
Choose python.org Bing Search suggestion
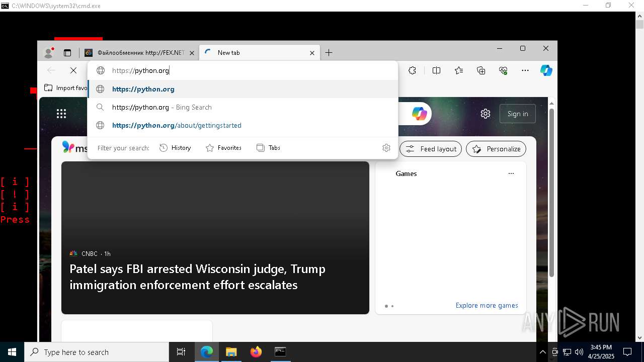point(243,107)
